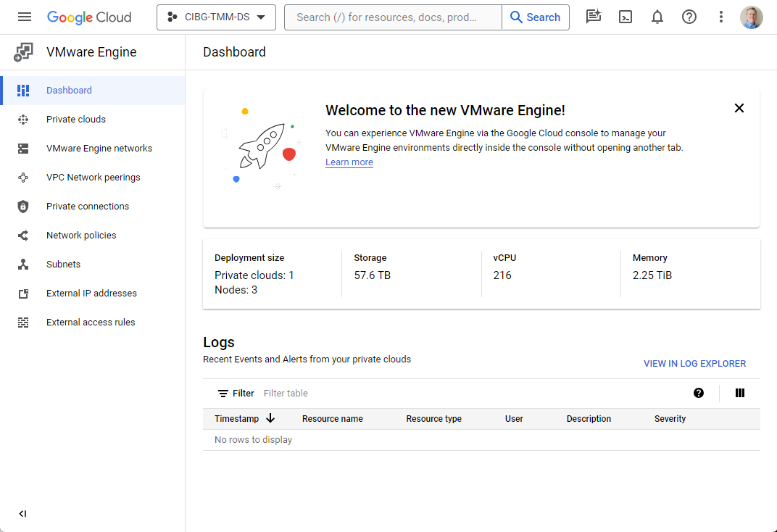Select VPC Network peerings
The height and width of the screenshot is (532, 777).
click(94, 178)
